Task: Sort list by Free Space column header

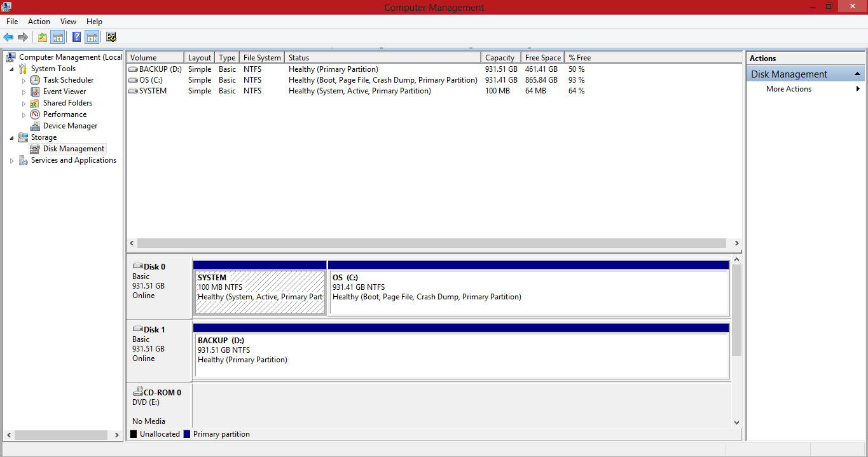Action: (x=542, y=58)
